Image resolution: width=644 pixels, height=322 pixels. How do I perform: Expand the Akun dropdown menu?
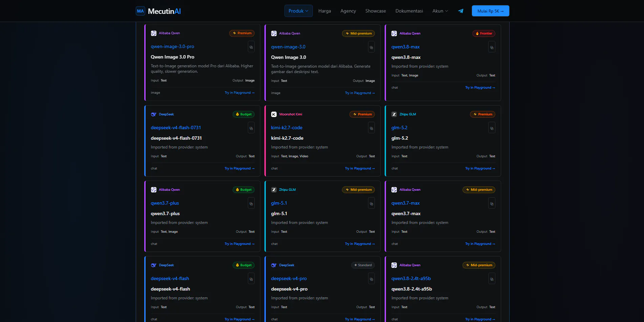point(440,11)
